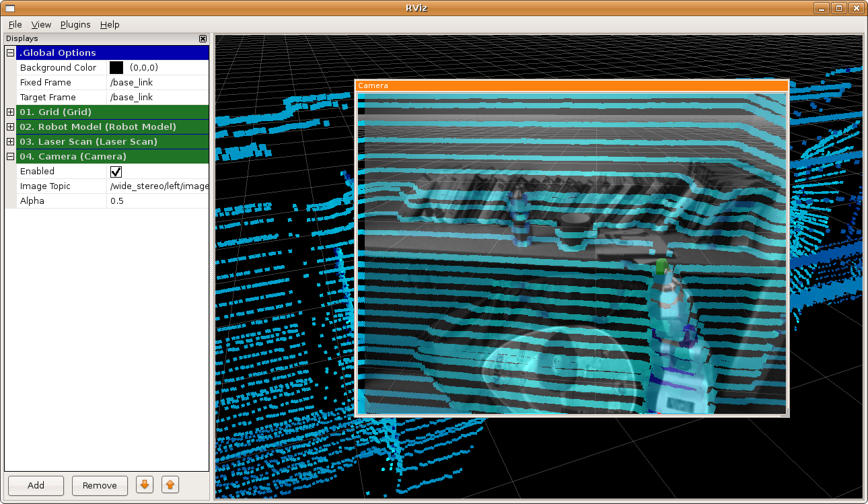The height and width of the screenshot is (504, 868).
Task: Click the move display up arrow icon
Action: coord(170,485)
